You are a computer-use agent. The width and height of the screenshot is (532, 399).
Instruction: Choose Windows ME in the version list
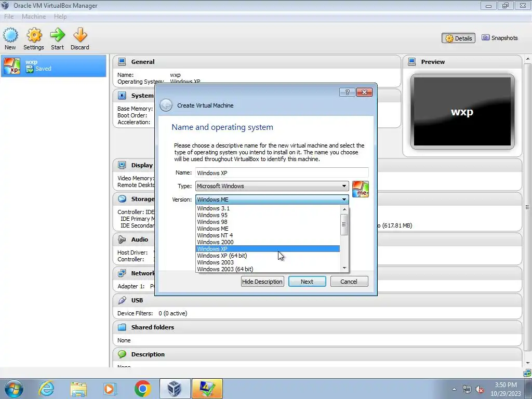click(268, 229)
